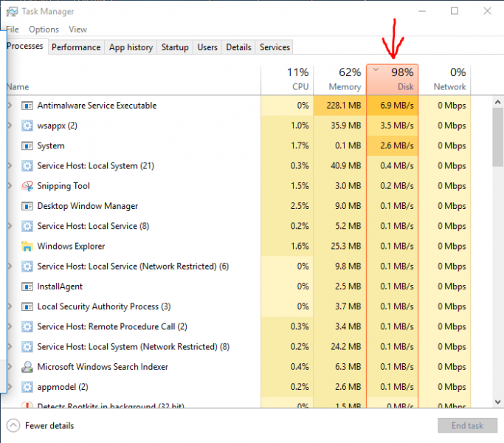Open the Options menu
The width and height of the screenshot is (504, 443).
click(x=44, y=30)
